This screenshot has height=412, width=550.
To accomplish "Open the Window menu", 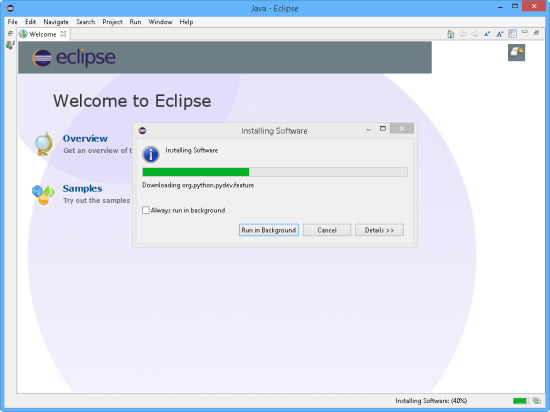I will [x=160, y=22].
